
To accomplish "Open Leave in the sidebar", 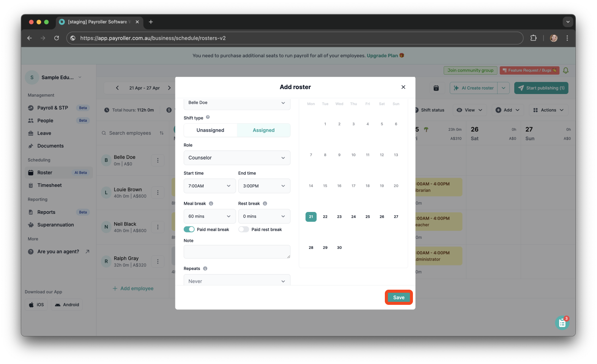I will pos(59,133).
